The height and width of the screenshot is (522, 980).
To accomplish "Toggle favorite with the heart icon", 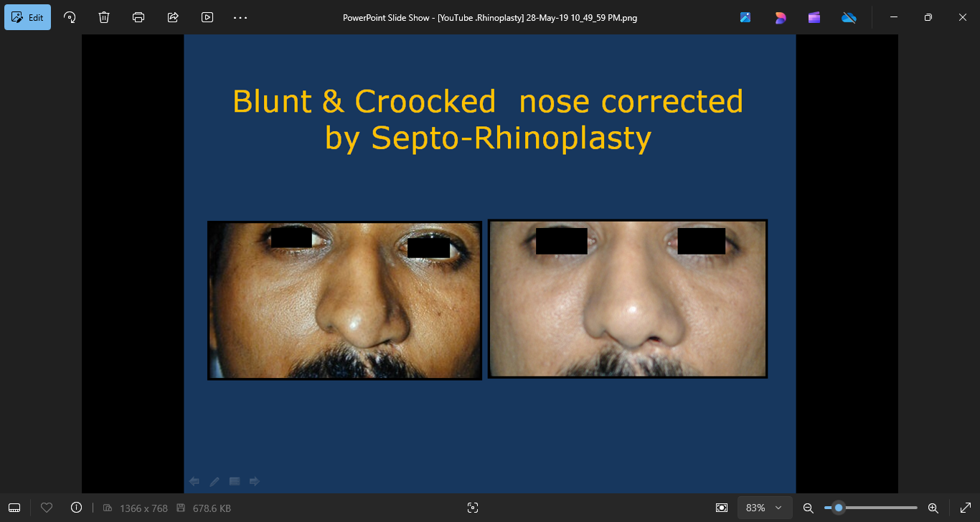I will tap(47, 508).
